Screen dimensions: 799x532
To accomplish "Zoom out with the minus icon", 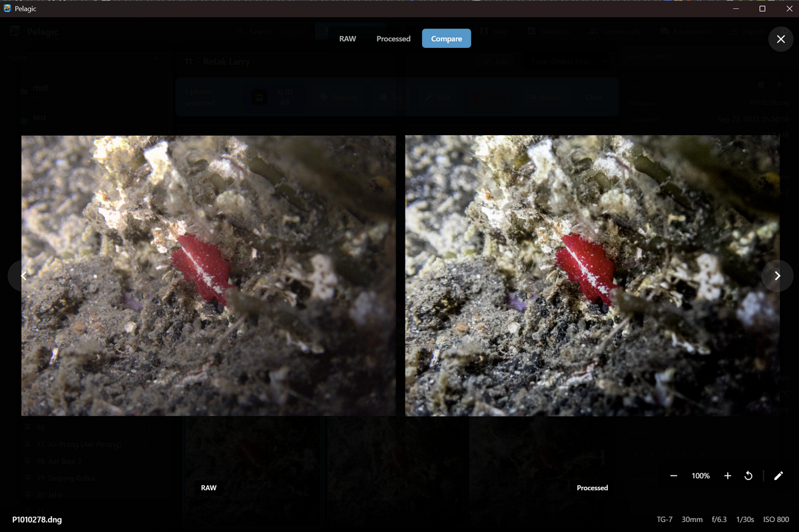I will [674, 476].
